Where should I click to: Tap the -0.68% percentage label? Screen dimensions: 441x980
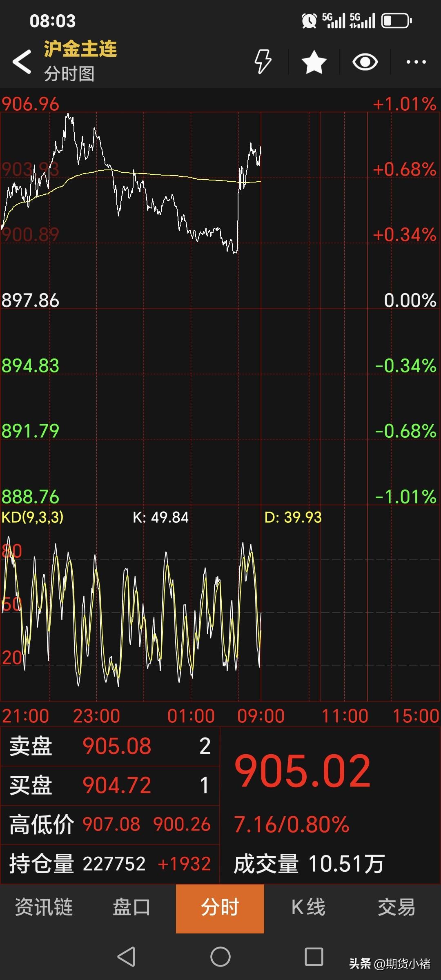[x=405, y=431]
